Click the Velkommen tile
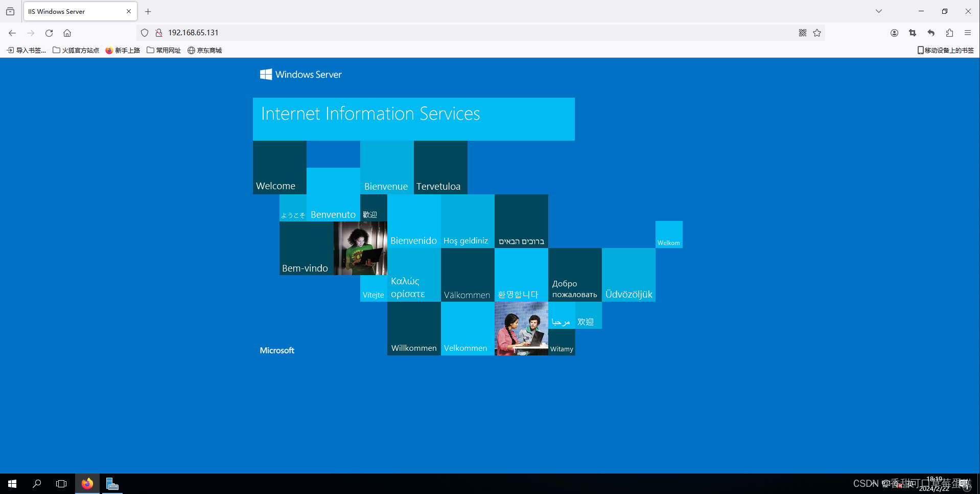Image resolution: width=980 pixels, height=494 pixels. point(468,329)
